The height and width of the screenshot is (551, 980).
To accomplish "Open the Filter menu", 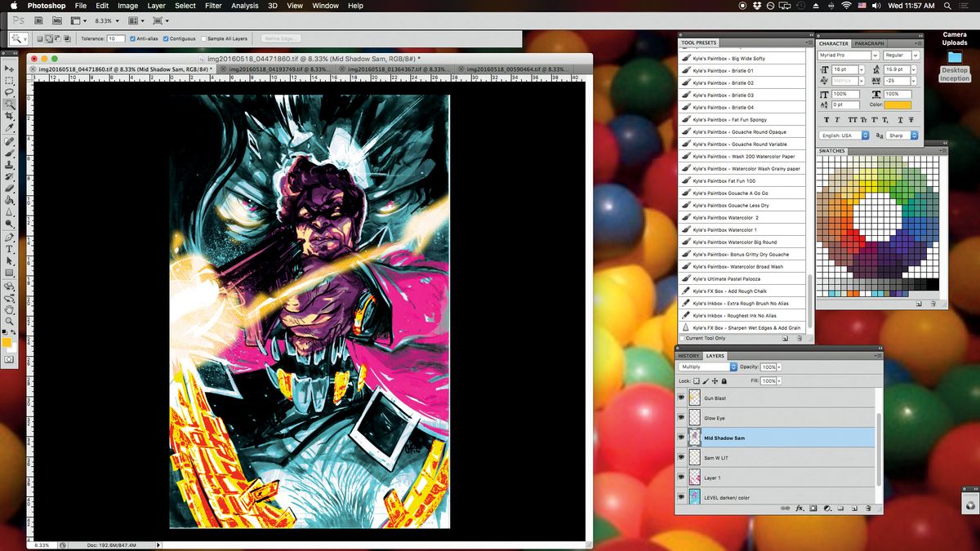I will (212, 6).
